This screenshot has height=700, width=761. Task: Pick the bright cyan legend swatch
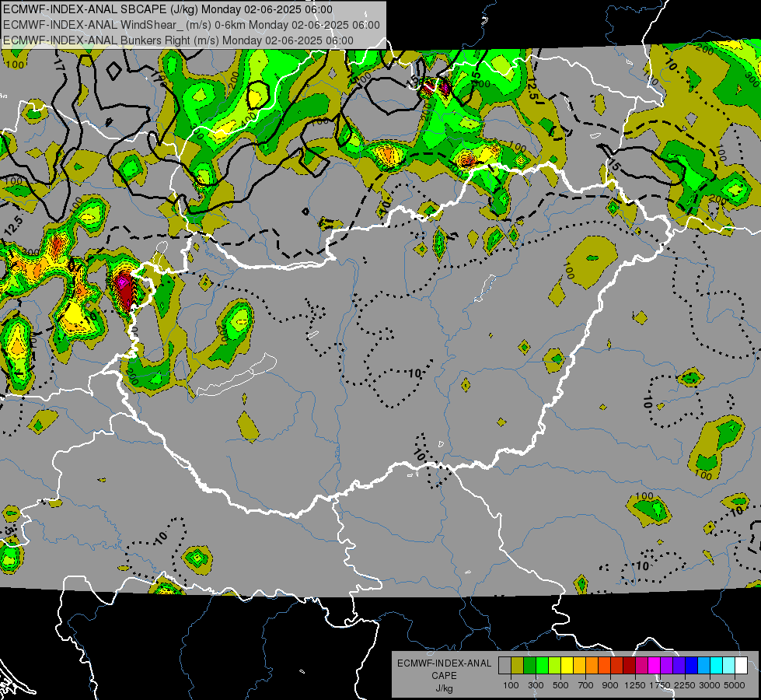[717, 666]
